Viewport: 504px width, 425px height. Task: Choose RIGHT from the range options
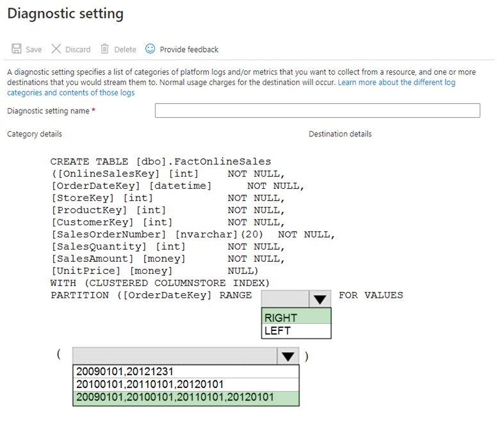click(296, 316)
